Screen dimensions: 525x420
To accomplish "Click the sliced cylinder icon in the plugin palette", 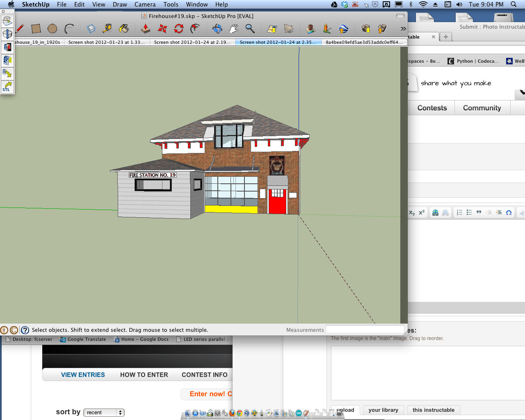I will pyautogui.click(x=7, y=34).
